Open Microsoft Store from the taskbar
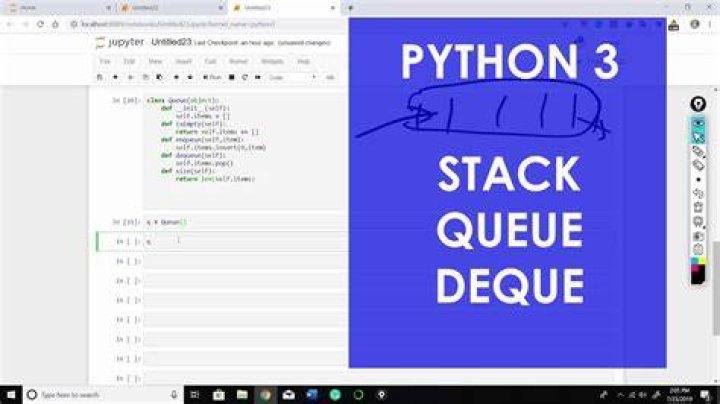 219,395
